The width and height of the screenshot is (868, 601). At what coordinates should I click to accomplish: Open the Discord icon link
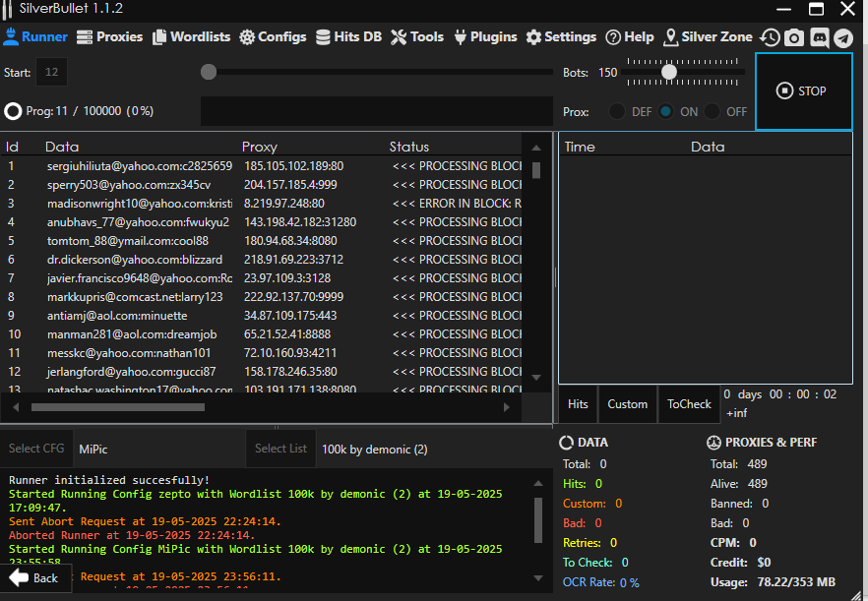(x=819, y=37)
